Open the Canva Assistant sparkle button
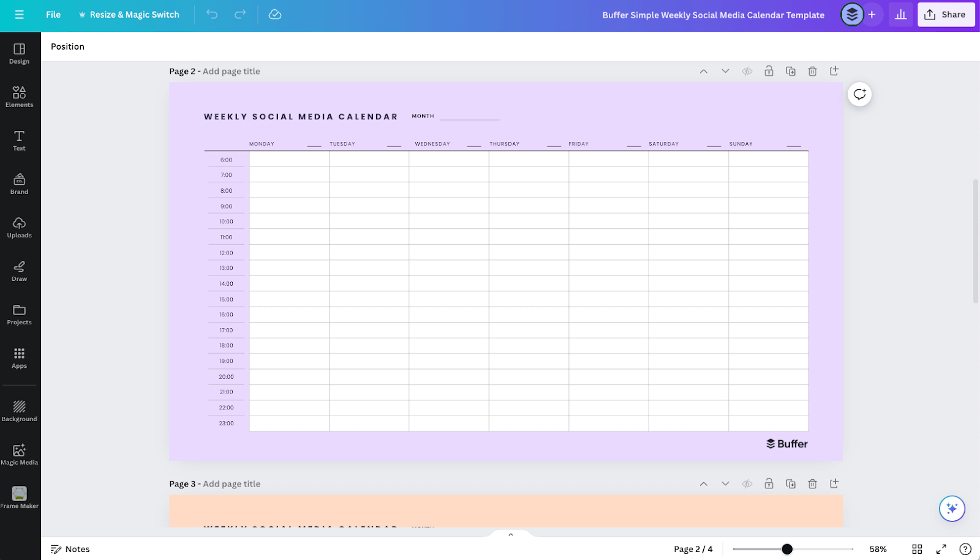980x560 pixels. coord(952,508)
